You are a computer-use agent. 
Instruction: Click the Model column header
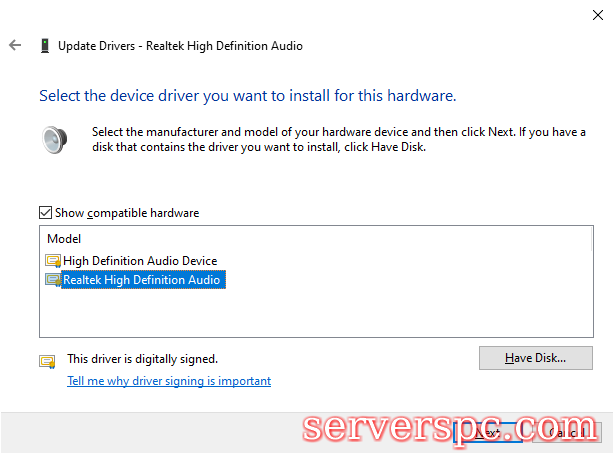(x=64, y=239)
